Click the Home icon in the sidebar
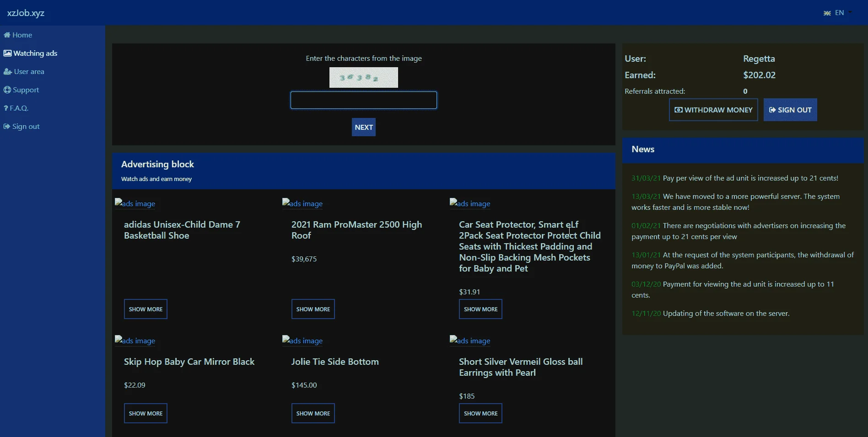 (x=7, y=35)
